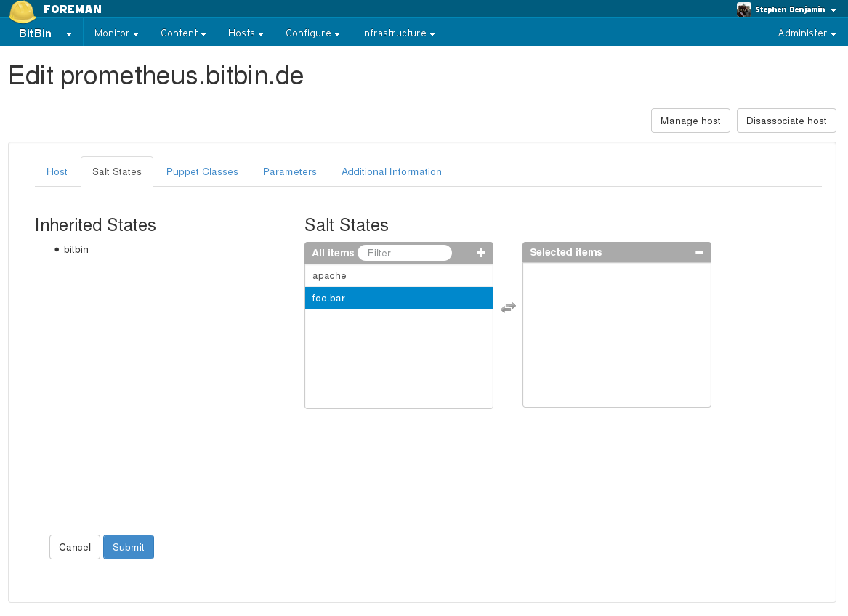This screenshot has height=616, width=848.
Task: Click the swap arrows between the lists
Action: point(508,307)
